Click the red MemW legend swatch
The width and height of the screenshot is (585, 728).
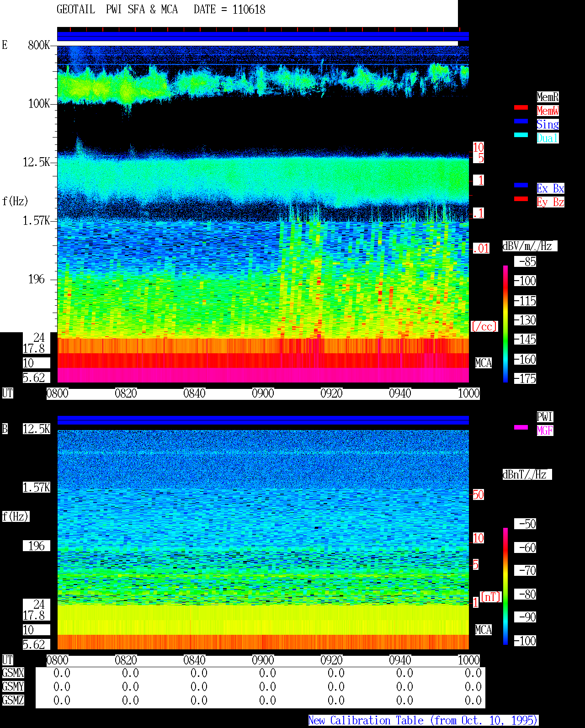(521, 107)
